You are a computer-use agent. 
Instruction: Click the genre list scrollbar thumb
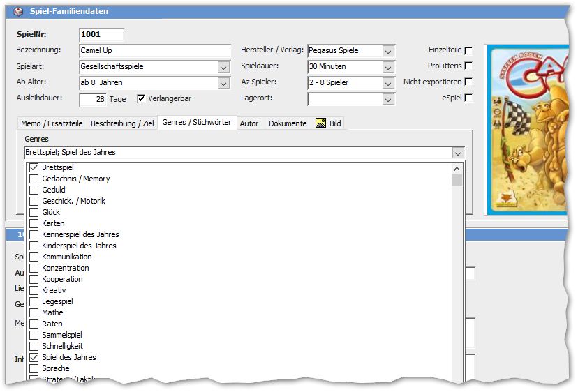457,181
